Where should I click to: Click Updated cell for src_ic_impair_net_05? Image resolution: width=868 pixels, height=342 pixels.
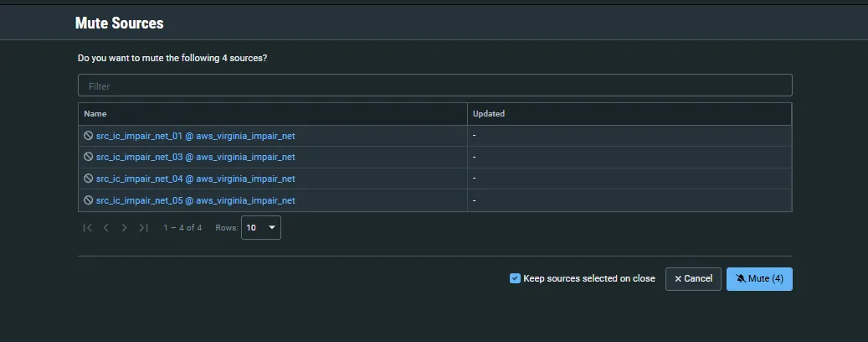coord(629,200)
